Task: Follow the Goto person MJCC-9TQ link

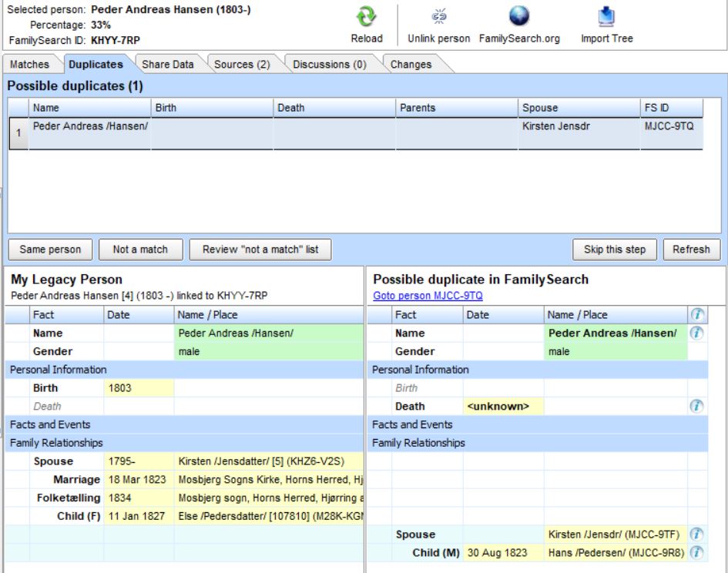Action: click(428, 296)
